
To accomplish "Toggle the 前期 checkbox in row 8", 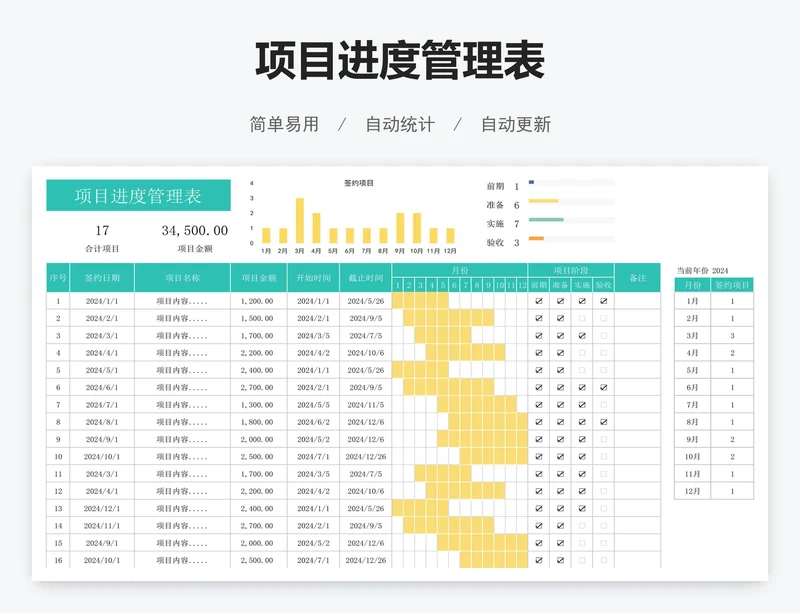I will pos(539,422).
